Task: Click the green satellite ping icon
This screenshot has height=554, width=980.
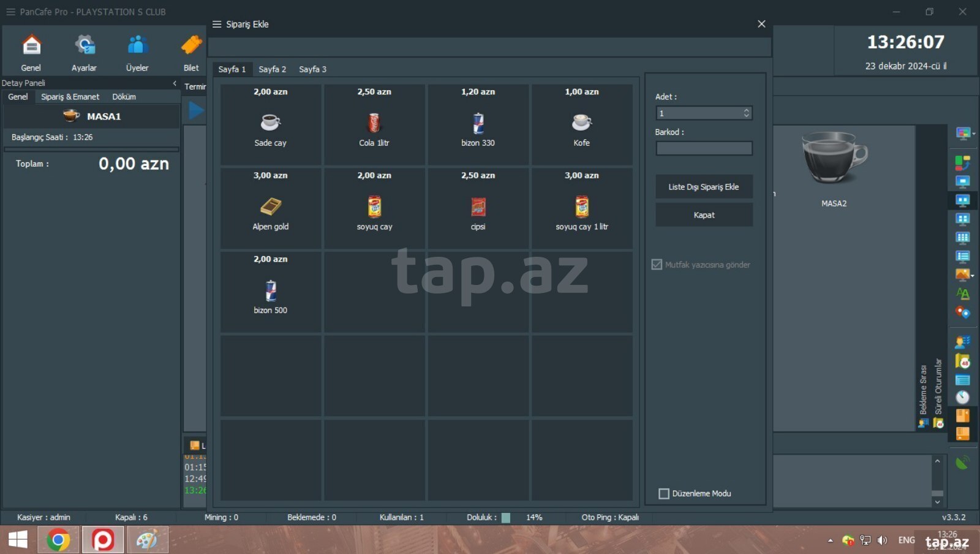Action: [x=963, y=463]
